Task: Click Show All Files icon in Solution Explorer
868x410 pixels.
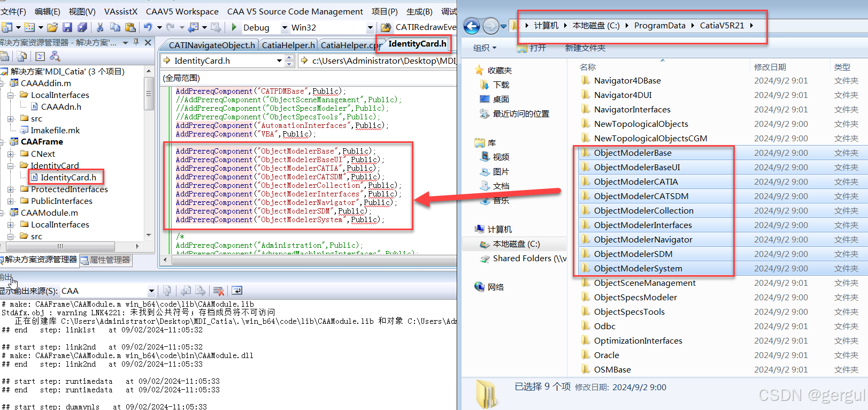Action: click(x=21, y=56)
